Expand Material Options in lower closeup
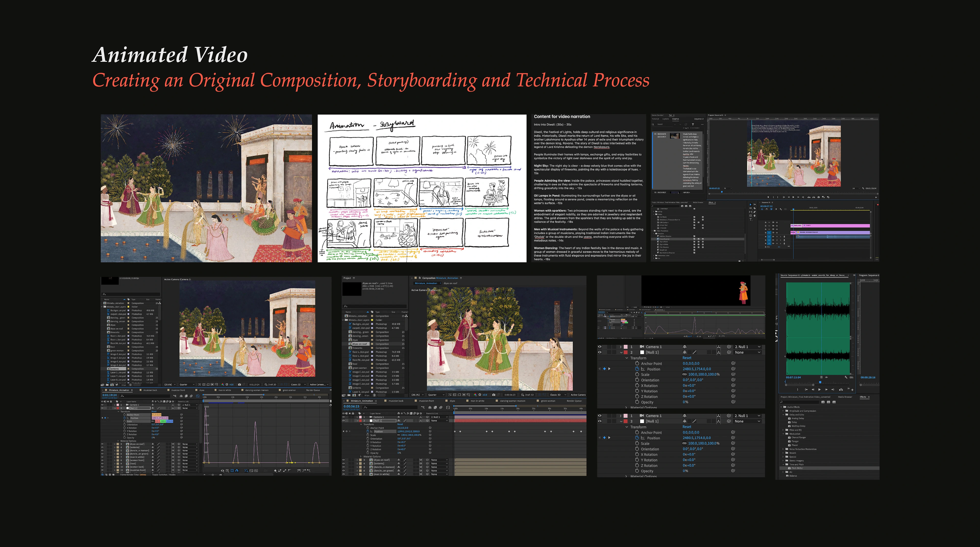This screenshot has height=547, width=980. point(626,476)
